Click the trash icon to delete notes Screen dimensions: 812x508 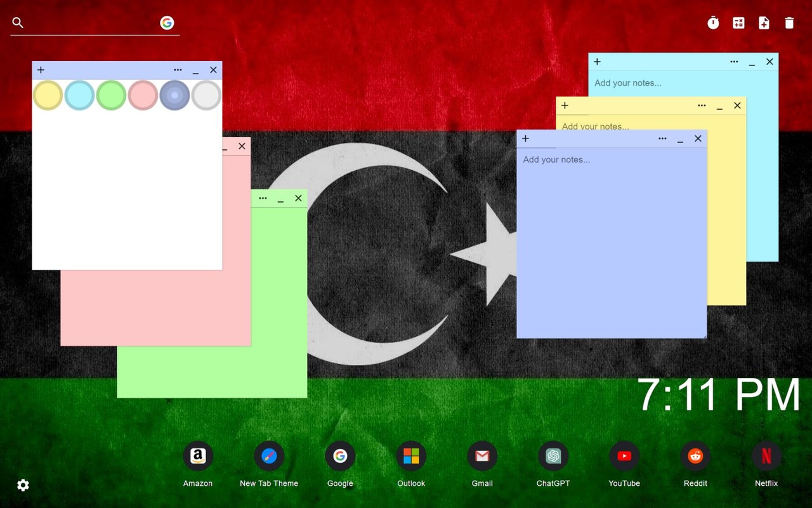(789, 23)
